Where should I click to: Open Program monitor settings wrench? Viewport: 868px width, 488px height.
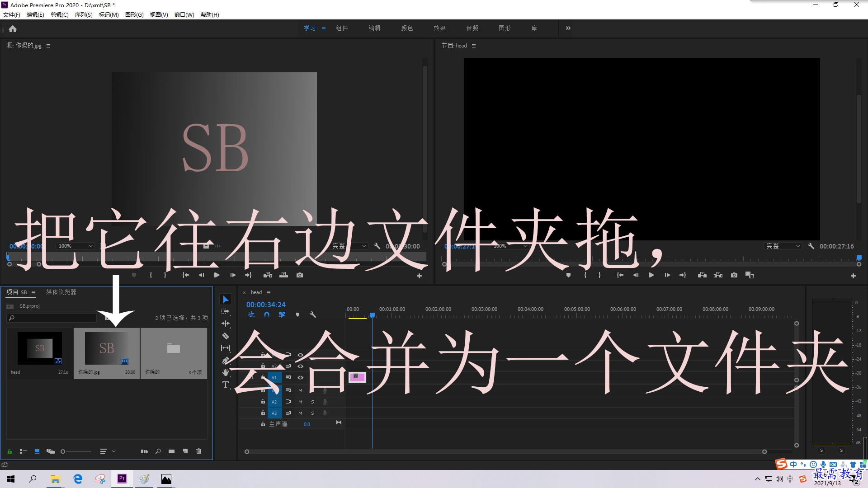tap(811, 246)
